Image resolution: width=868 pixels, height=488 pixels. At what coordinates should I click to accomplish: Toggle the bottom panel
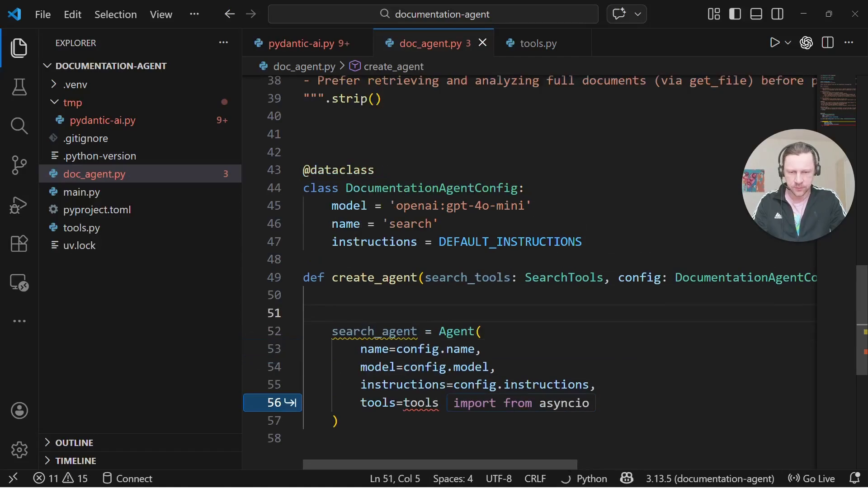(x=756, y=14)
